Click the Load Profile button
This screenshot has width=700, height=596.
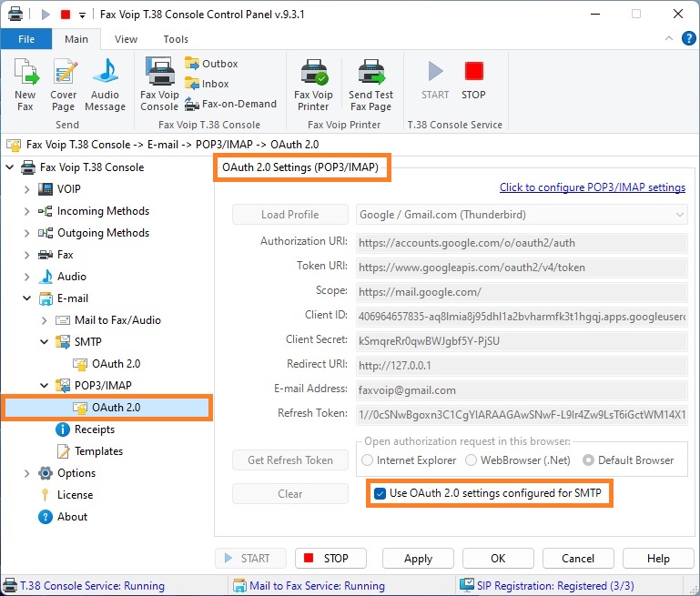pos(290,215)
